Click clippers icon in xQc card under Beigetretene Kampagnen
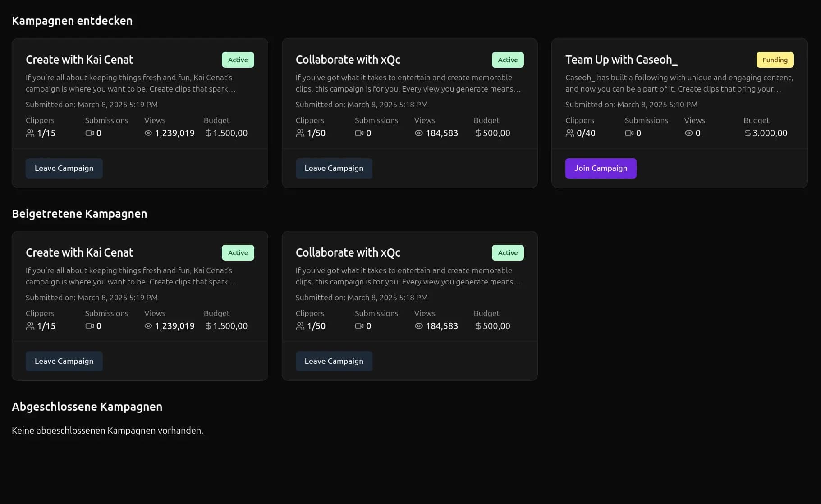 click(300, 326)
